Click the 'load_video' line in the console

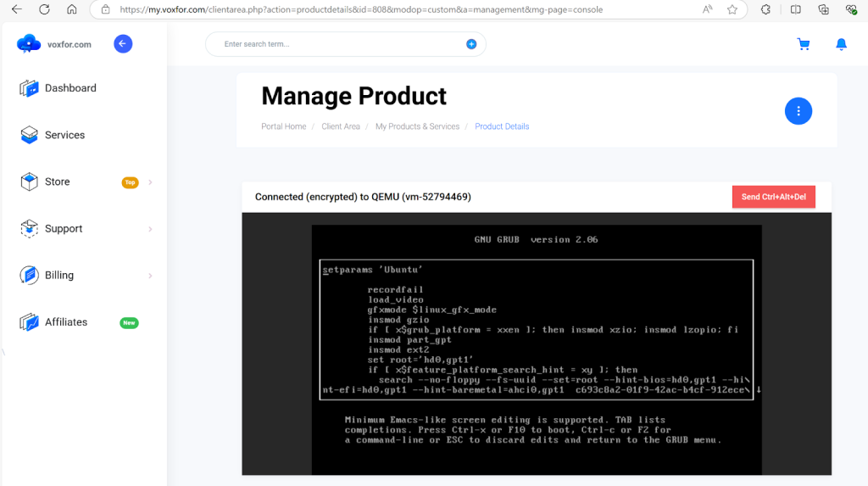395,299
